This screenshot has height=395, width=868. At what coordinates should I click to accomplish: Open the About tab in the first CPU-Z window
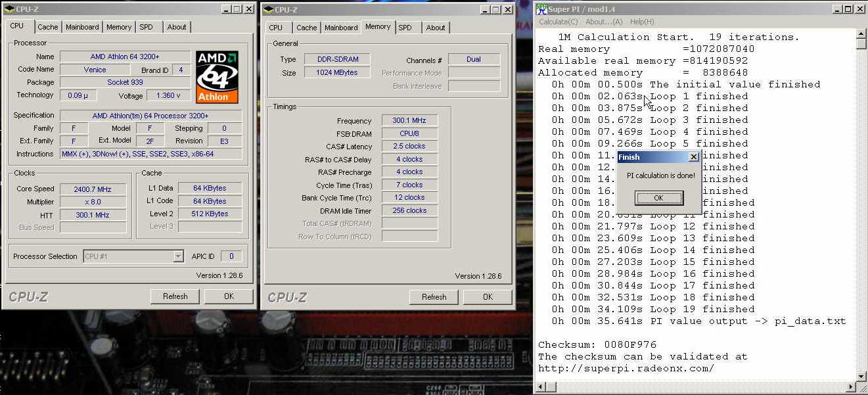point(177,27)
